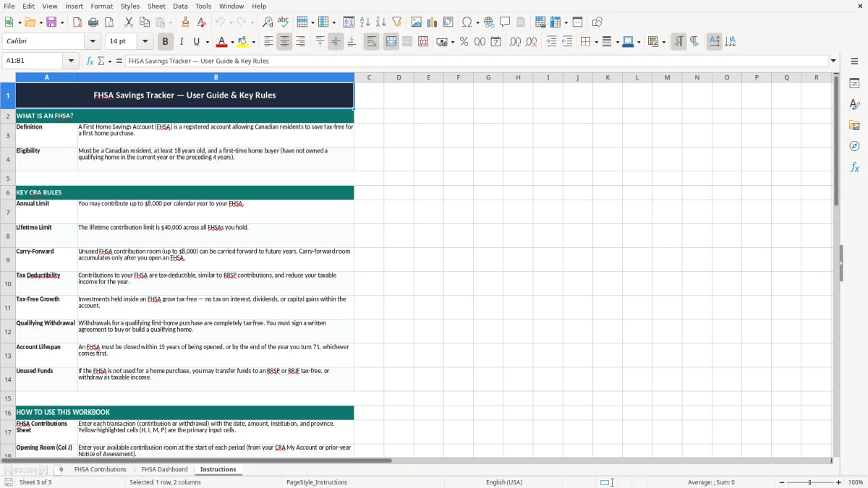Insert a comment
Viewport: 868px width, 488px height.
(x=505, y=22)
